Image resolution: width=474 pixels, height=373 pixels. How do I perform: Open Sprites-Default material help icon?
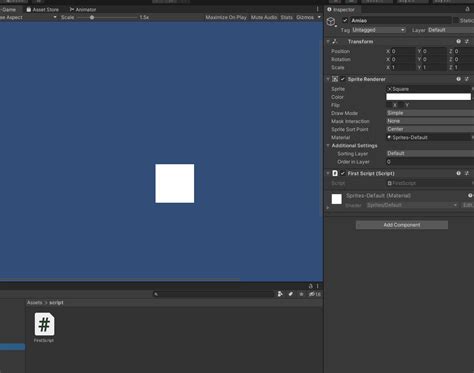(470, 195)
